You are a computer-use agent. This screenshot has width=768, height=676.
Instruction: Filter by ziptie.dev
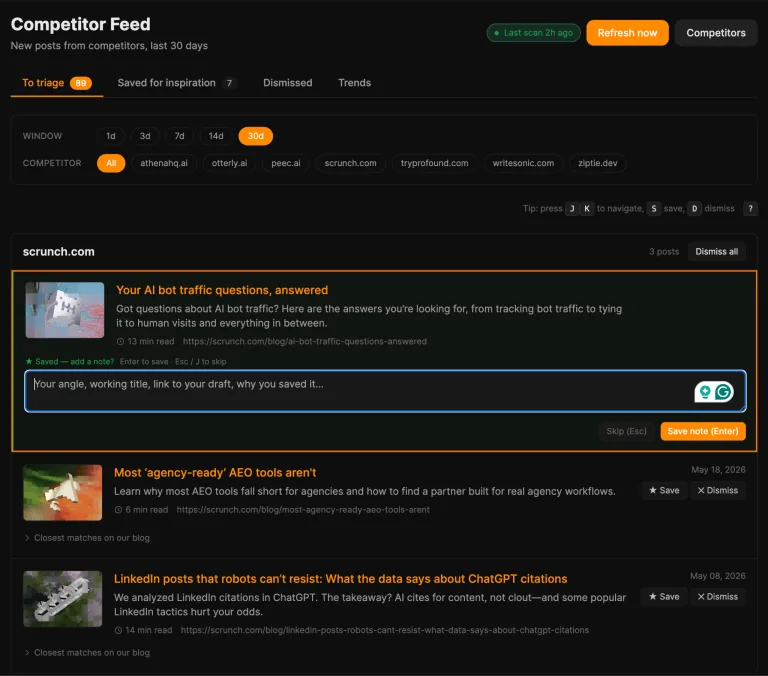coord(598,163)
